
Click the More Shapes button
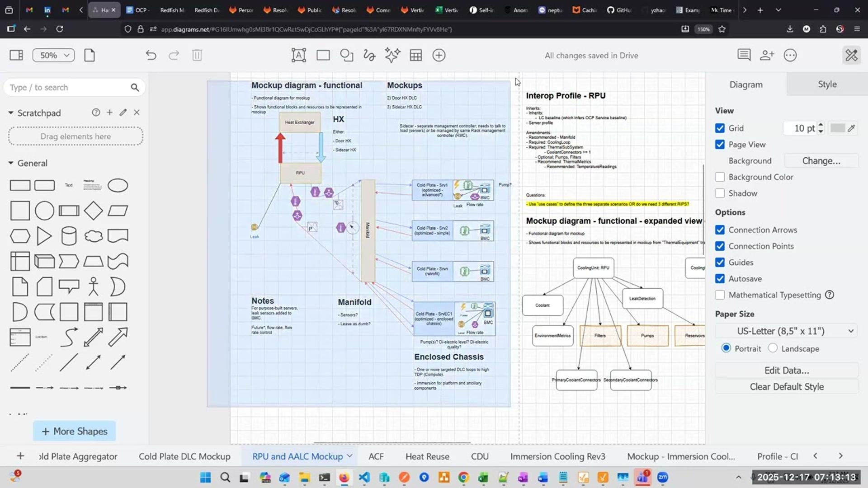click(74, 432)
